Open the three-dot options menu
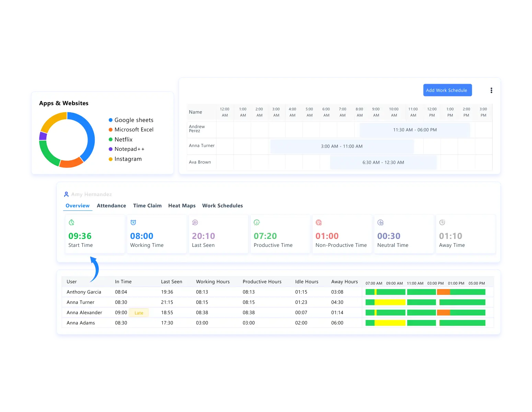 pyautogui.click(x=491, y=90)
